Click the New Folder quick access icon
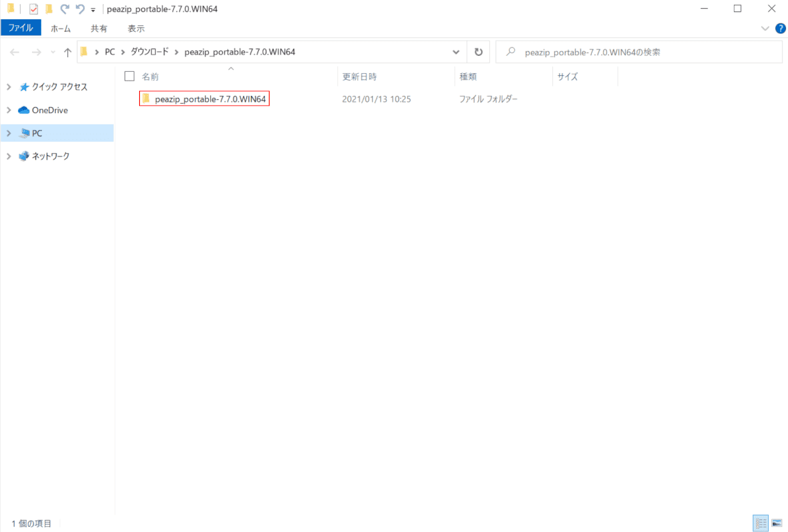The height and width of the screenshot is (532, 788). tap(49, 9)
